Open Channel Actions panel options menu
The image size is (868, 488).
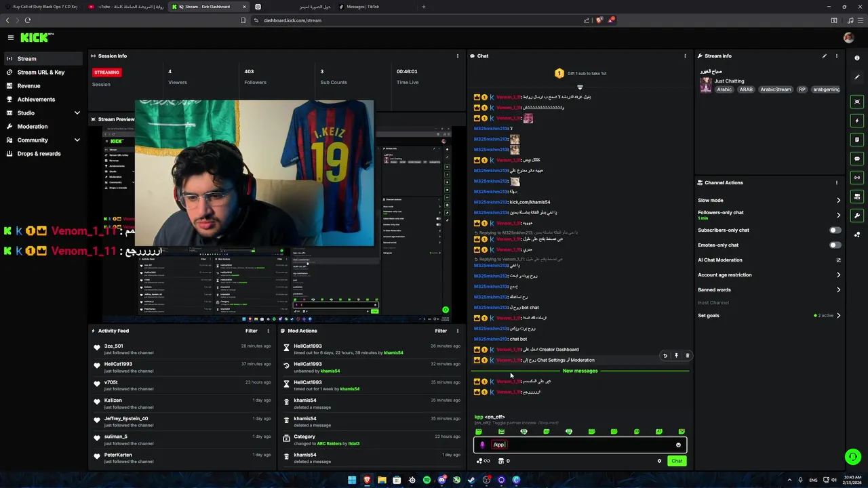point(837,182)
